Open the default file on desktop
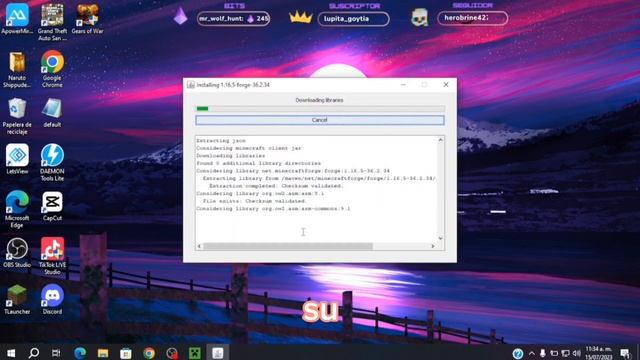Screen dimensions: 640x360 point(52,113)
